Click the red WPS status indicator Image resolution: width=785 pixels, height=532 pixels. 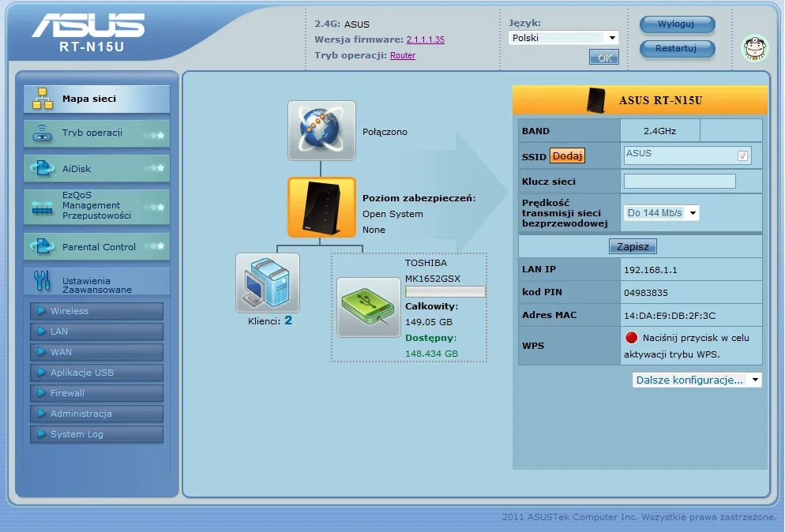631,338
